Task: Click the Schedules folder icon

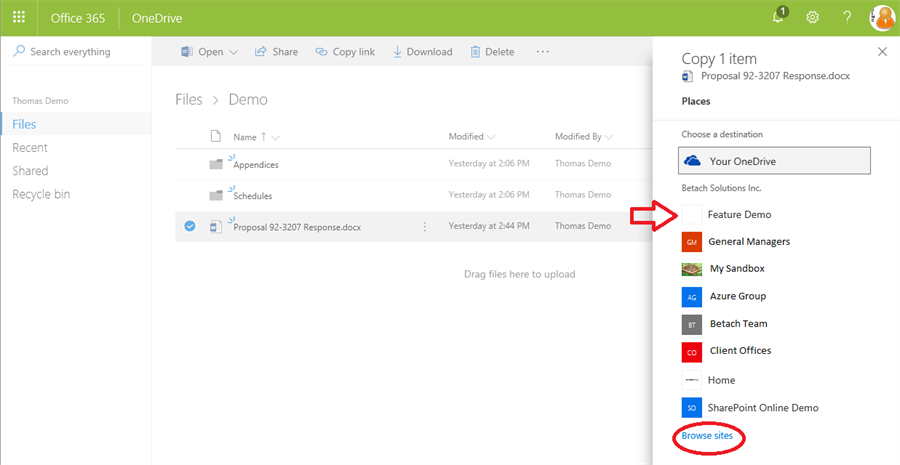Action: (216, 196)
